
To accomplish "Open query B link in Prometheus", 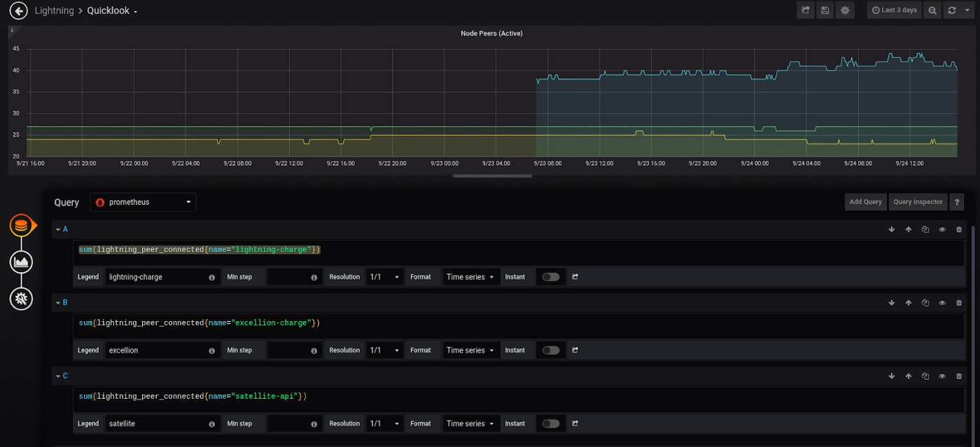I will click(x=575, y=350).
